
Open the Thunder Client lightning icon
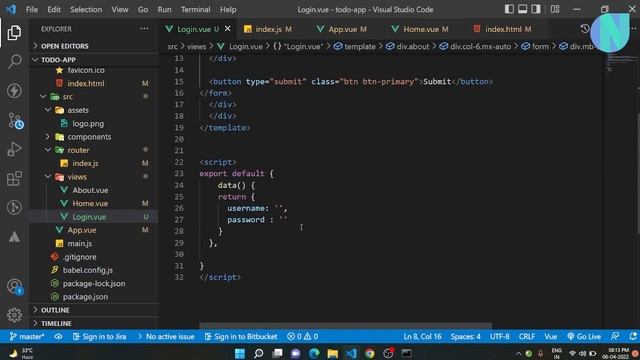14,91
